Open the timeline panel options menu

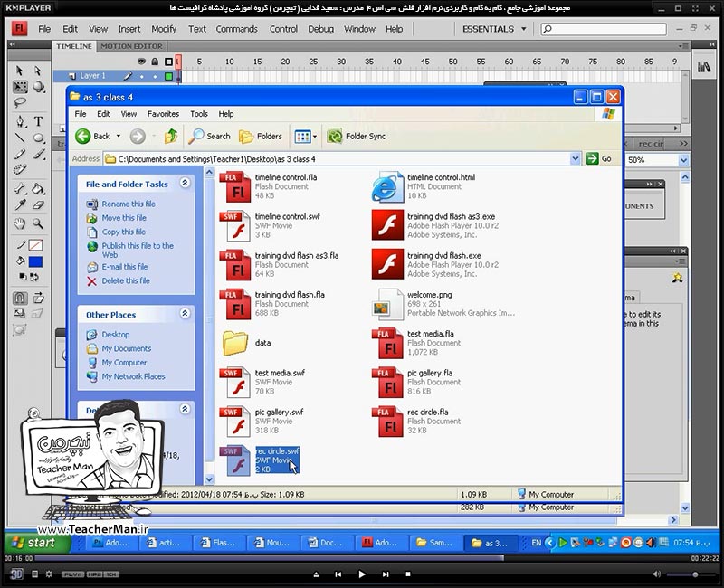click(683, 46)
